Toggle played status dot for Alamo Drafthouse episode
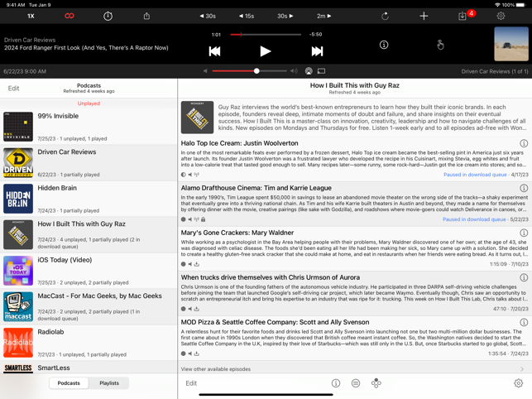The height and width of the screenshot is (399, 532). pos(183,219)
